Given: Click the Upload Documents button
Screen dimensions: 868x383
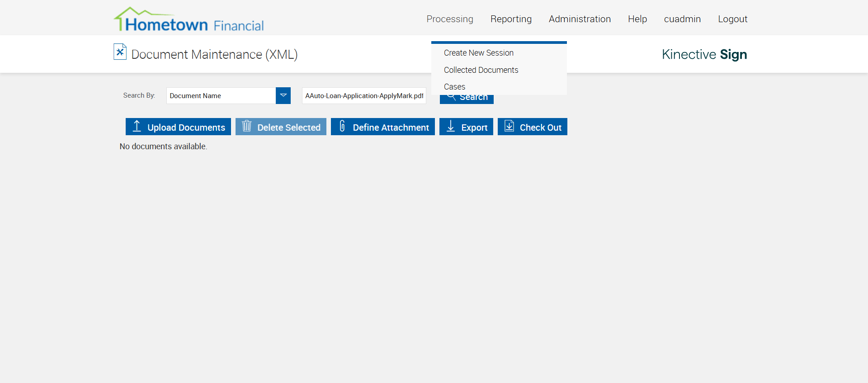Looking at the screenshot, I should (178, 127).
